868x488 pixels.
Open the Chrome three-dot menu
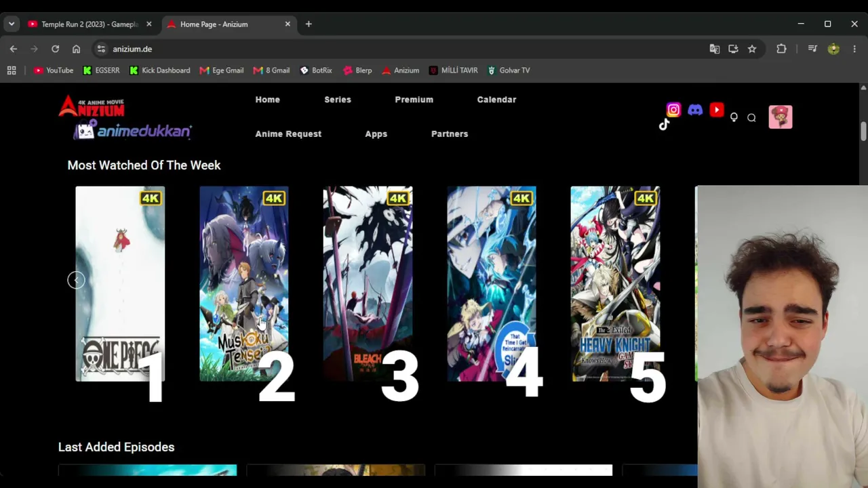(854, 49)
